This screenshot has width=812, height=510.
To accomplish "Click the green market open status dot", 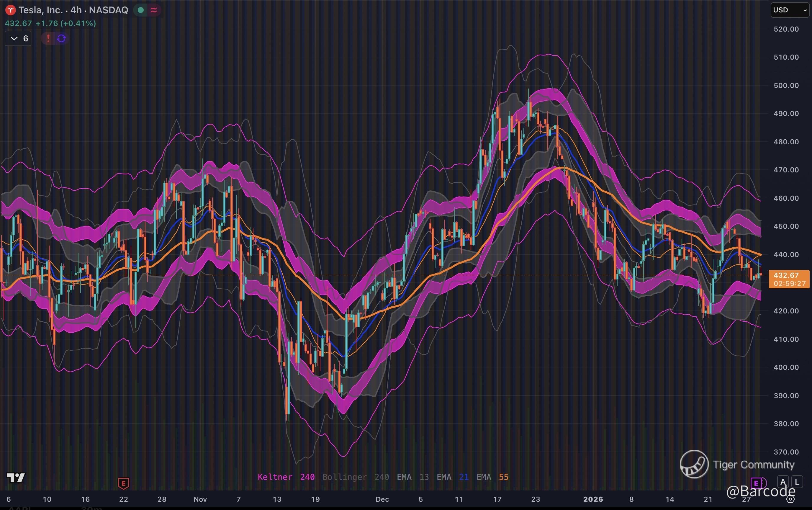I will [141, 10].
